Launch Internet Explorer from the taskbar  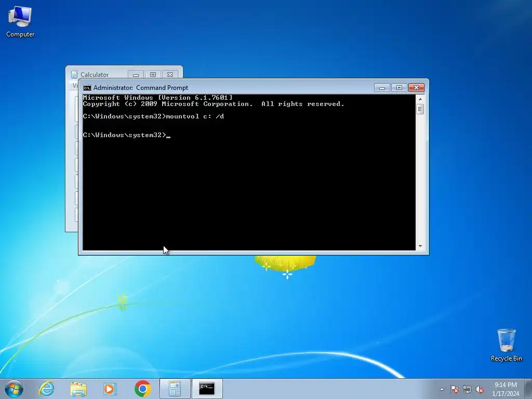46,389
